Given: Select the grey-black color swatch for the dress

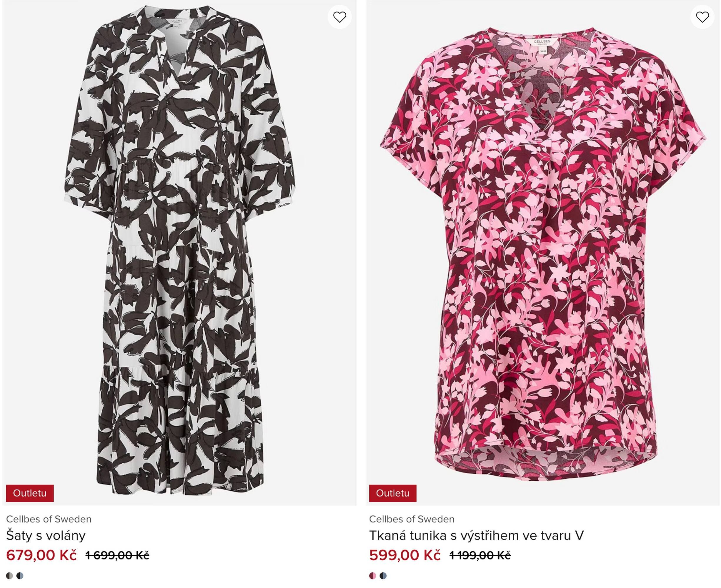Looking at the screenshot, I should [x=9, y=576].
